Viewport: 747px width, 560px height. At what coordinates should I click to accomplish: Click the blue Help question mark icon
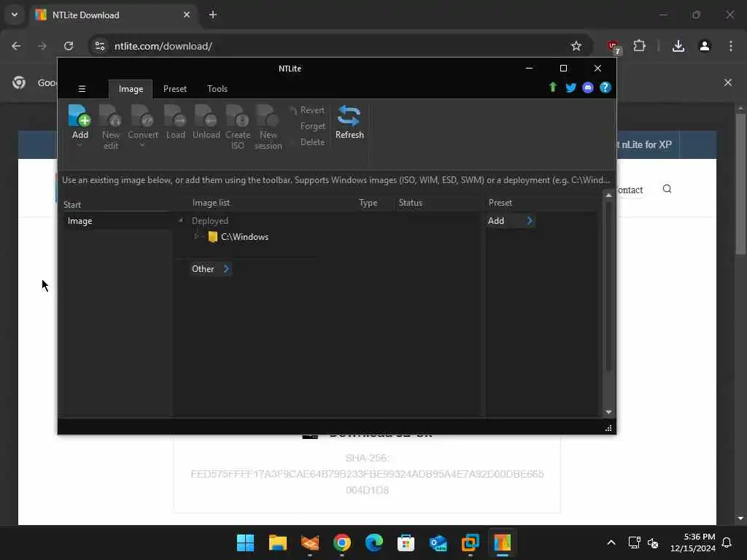coord(605,87)
